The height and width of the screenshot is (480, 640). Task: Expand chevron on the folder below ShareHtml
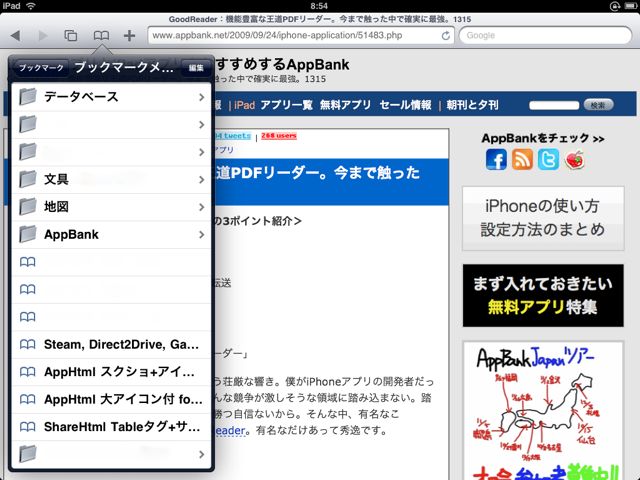click(x=202, y=454)
